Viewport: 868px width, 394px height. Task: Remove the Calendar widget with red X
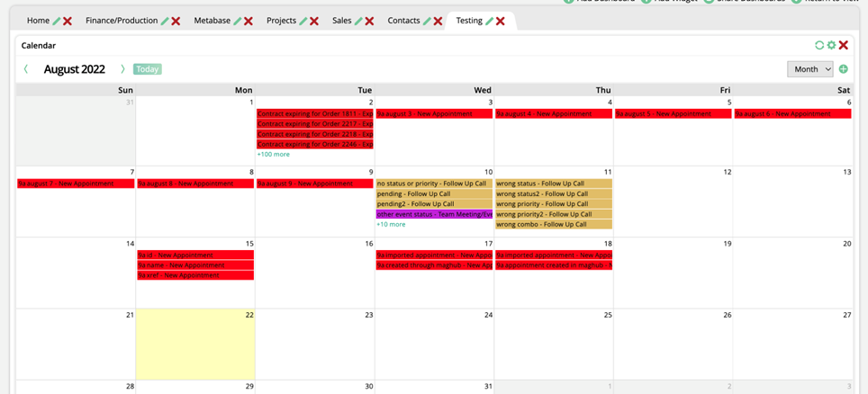[844, 45]
